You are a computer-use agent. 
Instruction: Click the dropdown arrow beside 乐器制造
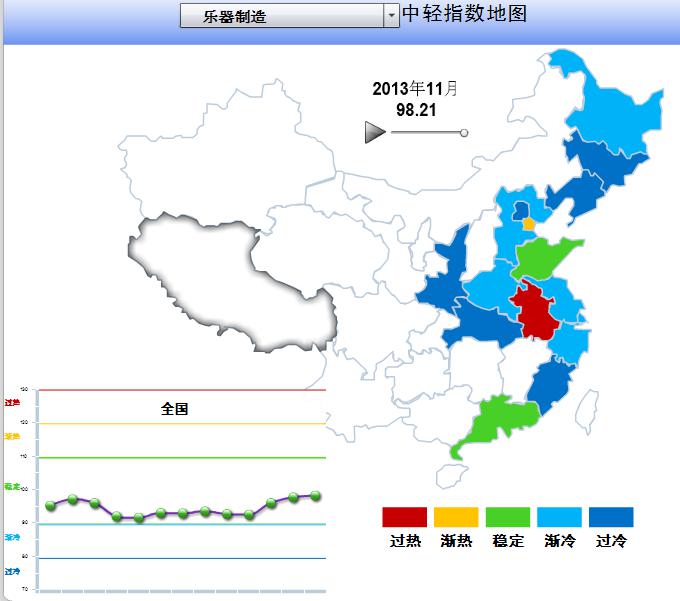coord(390,16)
